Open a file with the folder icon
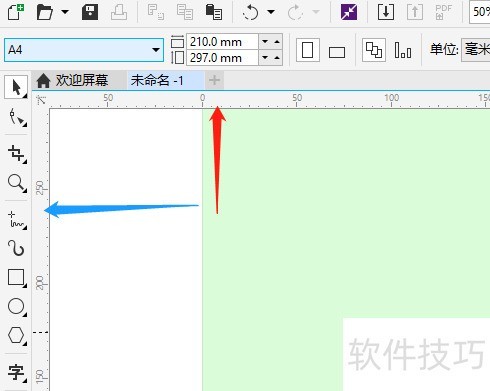490x391 pixels. click(x=45, y=12)
